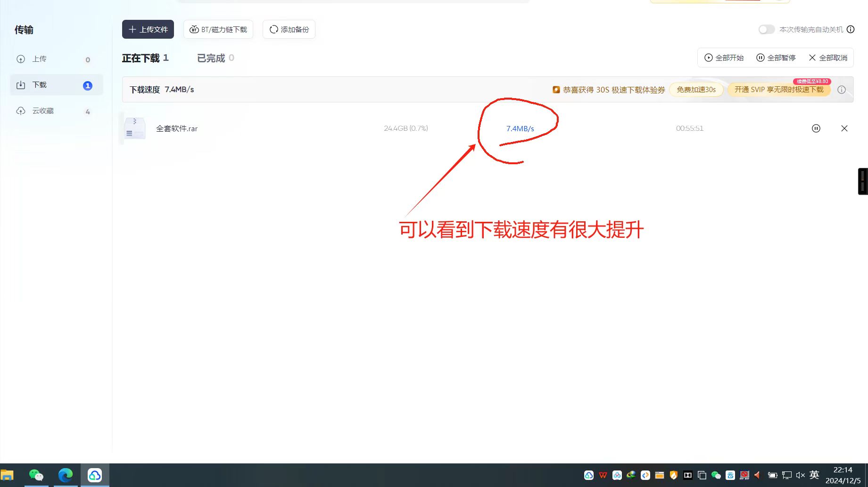This screenshot has height=487, width=868.
Task: Click the 上传文件 upload button
Action: click(x=148, y=29)
